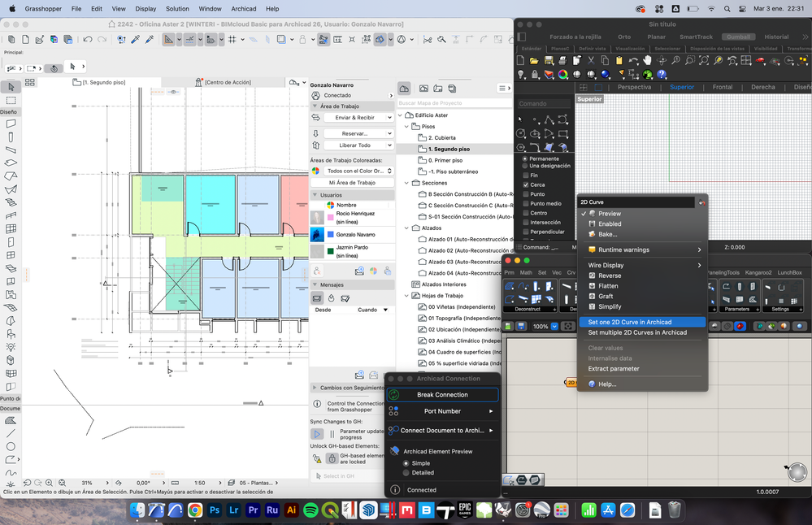Enable the Punto object snap checkbox

click(526, 194)
